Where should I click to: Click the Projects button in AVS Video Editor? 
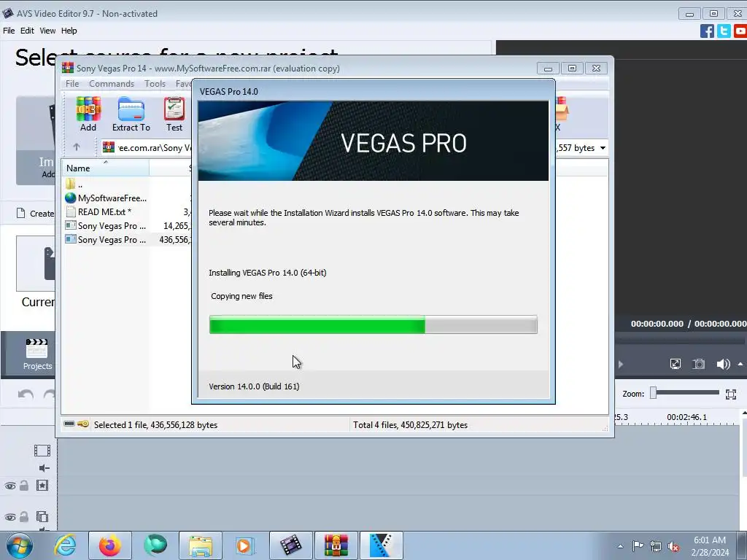point(37,354)
